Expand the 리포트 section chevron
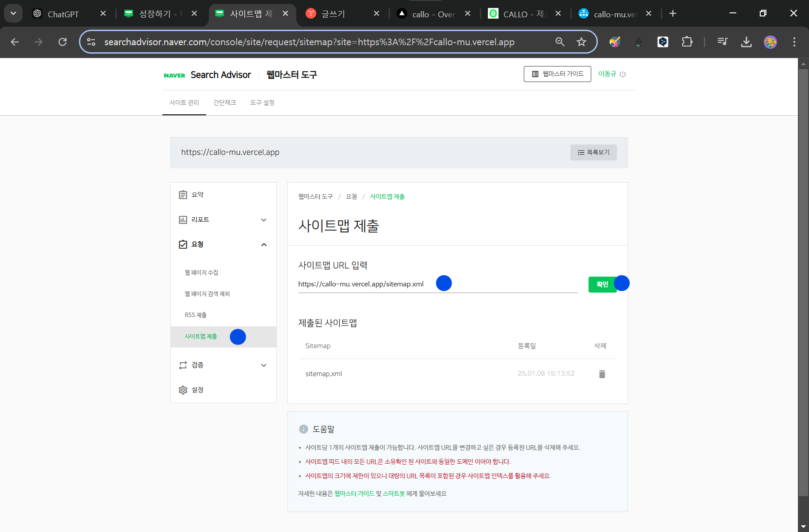This screenshot has width=809, height=532. pyautogui.click(x=264, y=220)
